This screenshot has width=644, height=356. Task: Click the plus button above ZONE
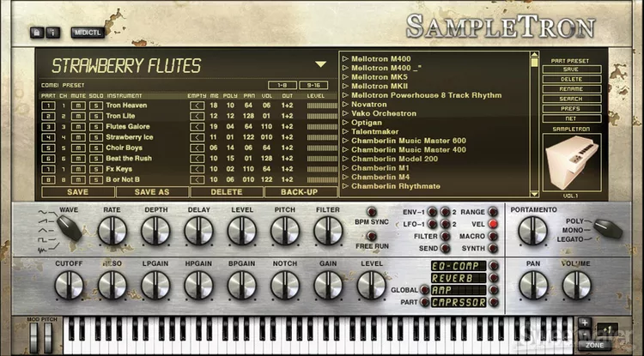(585, 324)
